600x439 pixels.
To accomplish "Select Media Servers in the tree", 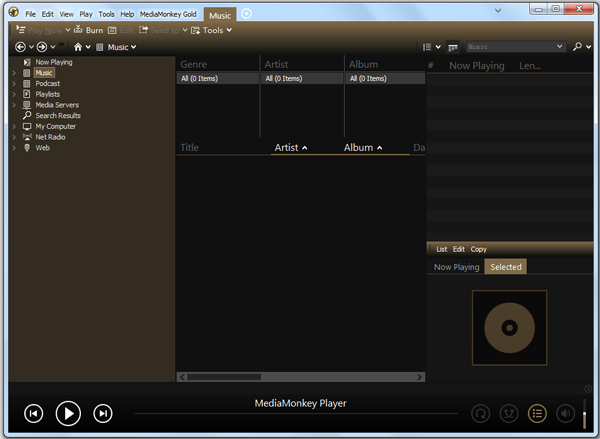I will tap(57, 105).
